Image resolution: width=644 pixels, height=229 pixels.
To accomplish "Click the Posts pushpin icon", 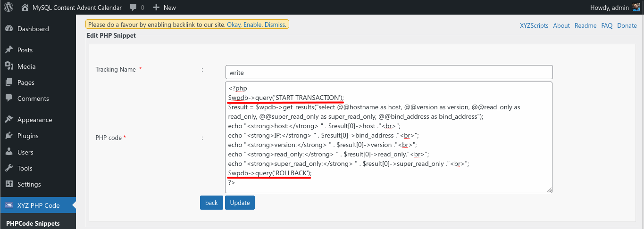I will coord(8,50).
